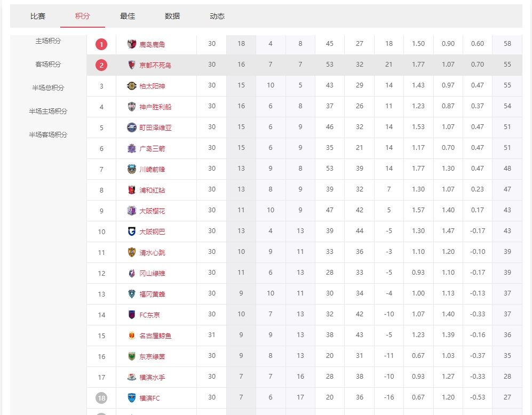The height and width of the screenshot is (415, 532).
Task: Select 主场积分 in the left sidebar
Action: pyautogui.click(x=48, y=41)
